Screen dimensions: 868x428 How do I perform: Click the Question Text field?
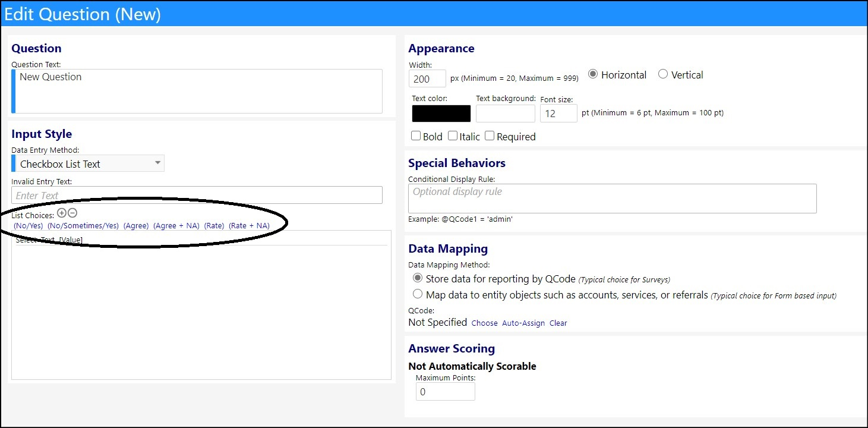tap(197, 91)
